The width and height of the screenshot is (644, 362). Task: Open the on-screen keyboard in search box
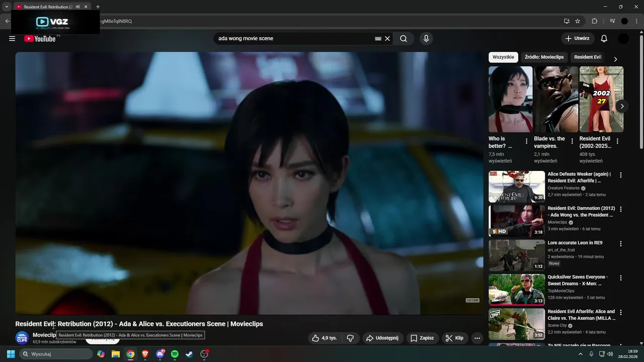(x=378, y=39)
